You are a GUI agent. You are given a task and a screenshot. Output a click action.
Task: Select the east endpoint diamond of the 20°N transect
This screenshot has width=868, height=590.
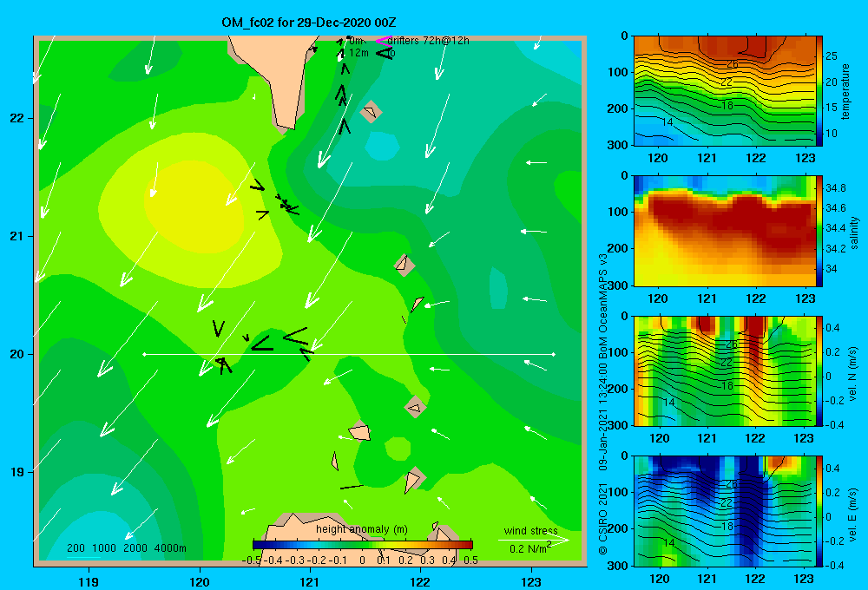(554, 354)
